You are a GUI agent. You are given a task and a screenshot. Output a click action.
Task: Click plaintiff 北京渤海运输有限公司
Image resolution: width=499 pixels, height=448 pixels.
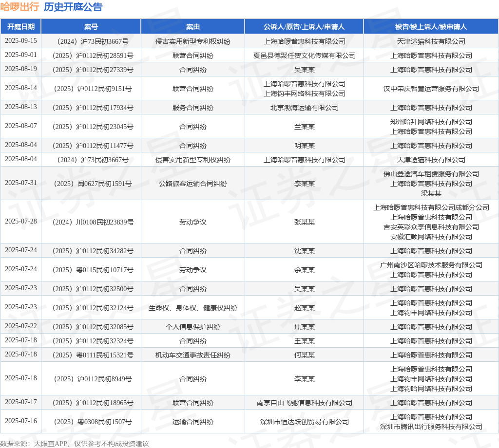305,108
